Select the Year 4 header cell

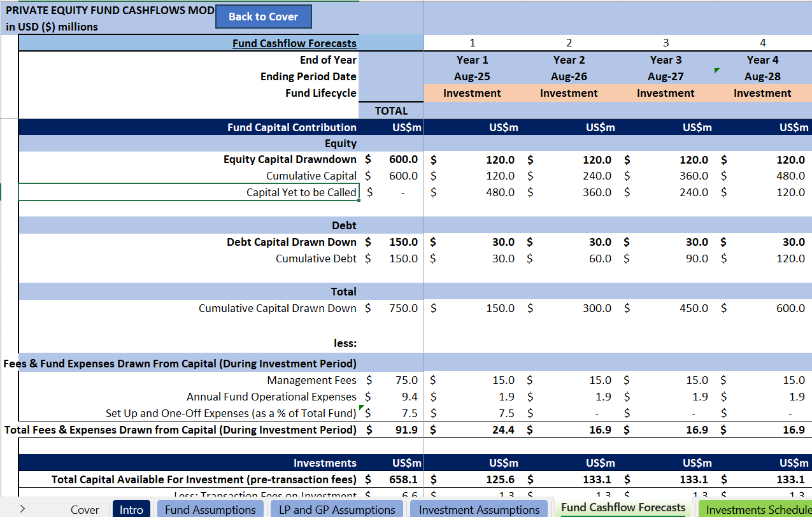(x=762, y=60)
